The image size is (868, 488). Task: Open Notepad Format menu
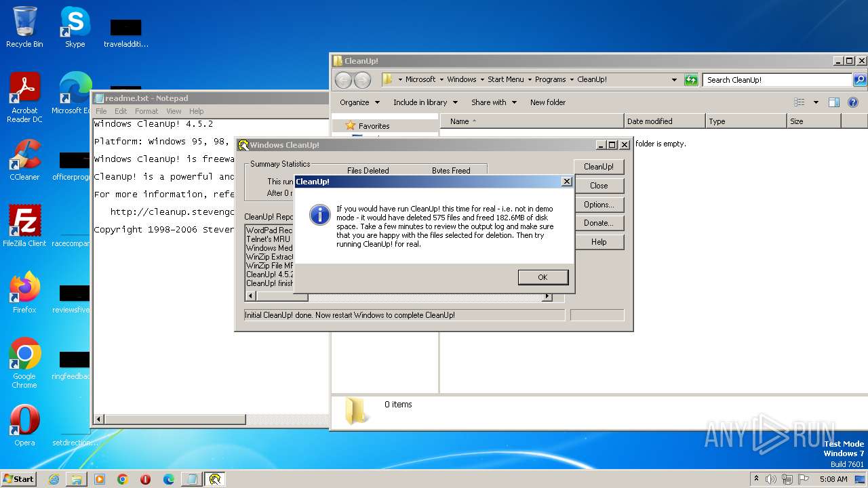click(146, 111)
